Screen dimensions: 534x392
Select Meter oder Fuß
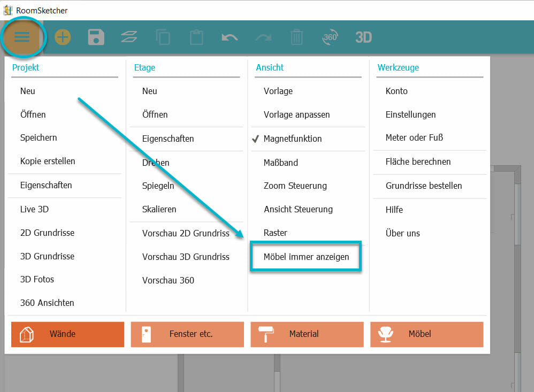(x=414, y=138)
